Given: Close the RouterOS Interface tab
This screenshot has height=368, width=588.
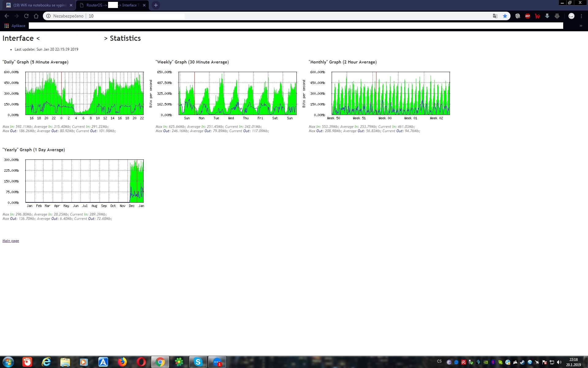Looking at the screenshot, I should point(144,5).
